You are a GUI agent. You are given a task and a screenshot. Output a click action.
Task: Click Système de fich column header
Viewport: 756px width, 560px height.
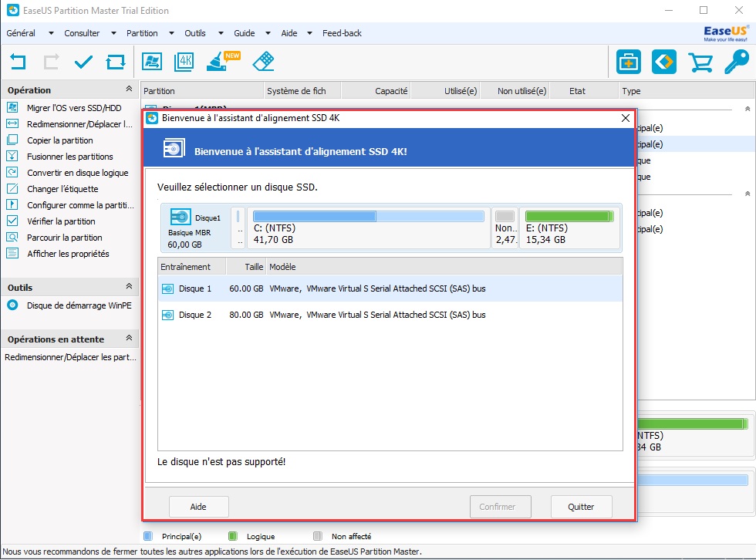[x=302, y=90]
